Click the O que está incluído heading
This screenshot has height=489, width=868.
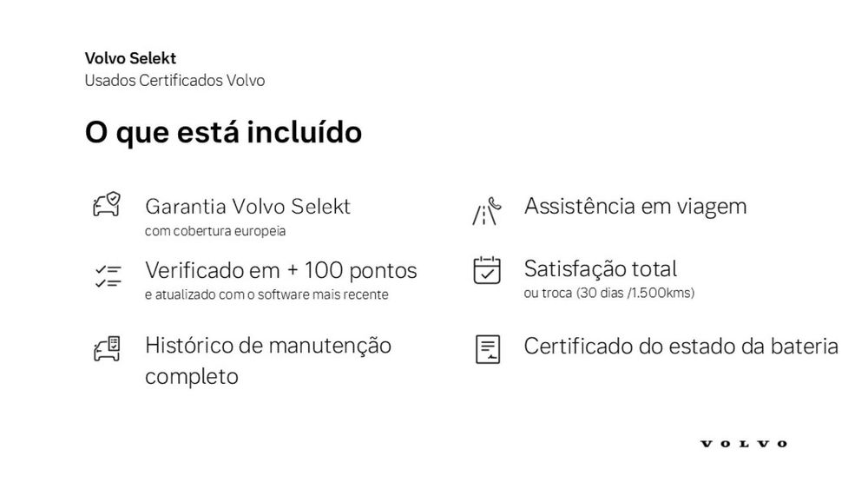click(x=223, y=132)
